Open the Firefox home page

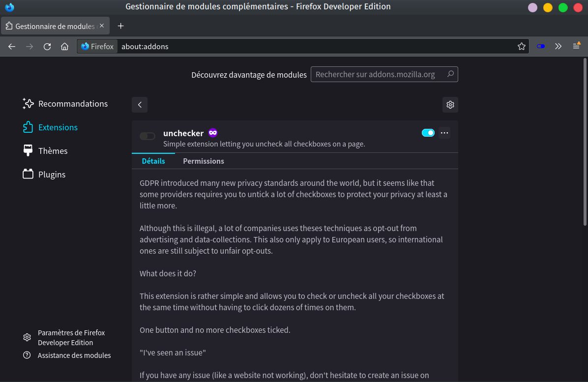click(65, 47)
